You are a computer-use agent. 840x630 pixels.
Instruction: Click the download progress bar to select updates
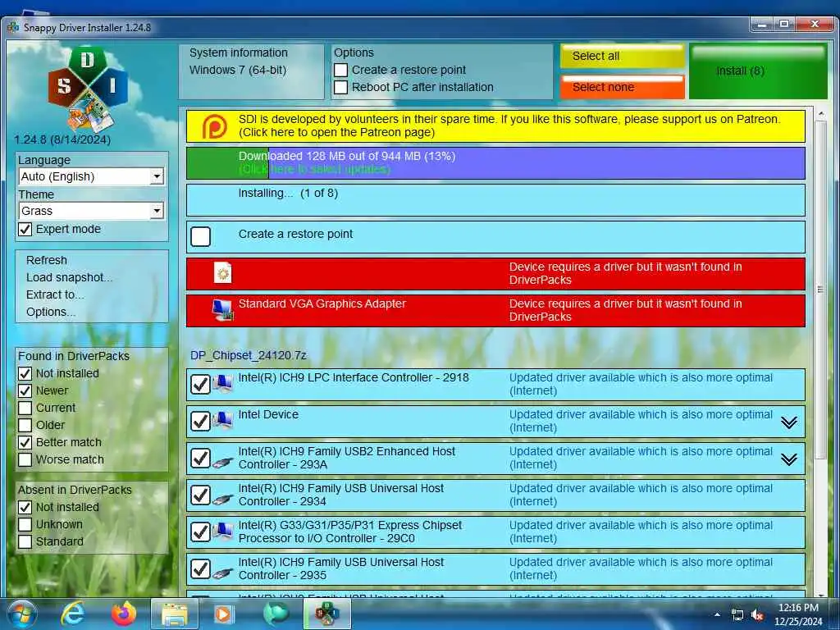(x=495, y=163)
